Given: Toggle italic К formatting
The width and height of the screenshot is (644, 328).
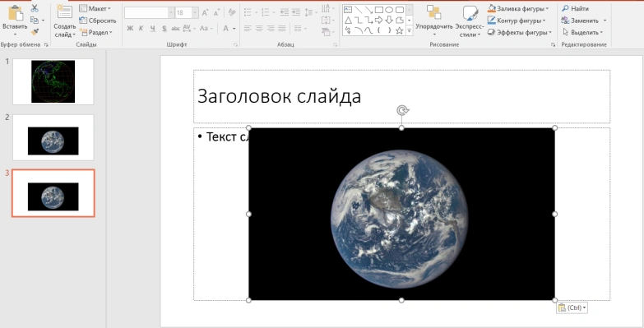Looking at the screenshot, I should [x=141, y=28].
